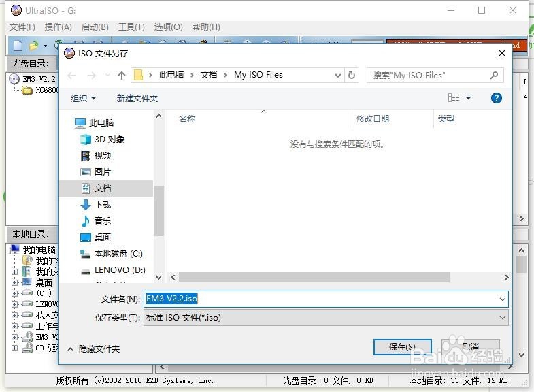Click the New file icon in UltraISO toolbar
The width and height of the screenshot is (534, 392).
18,46
